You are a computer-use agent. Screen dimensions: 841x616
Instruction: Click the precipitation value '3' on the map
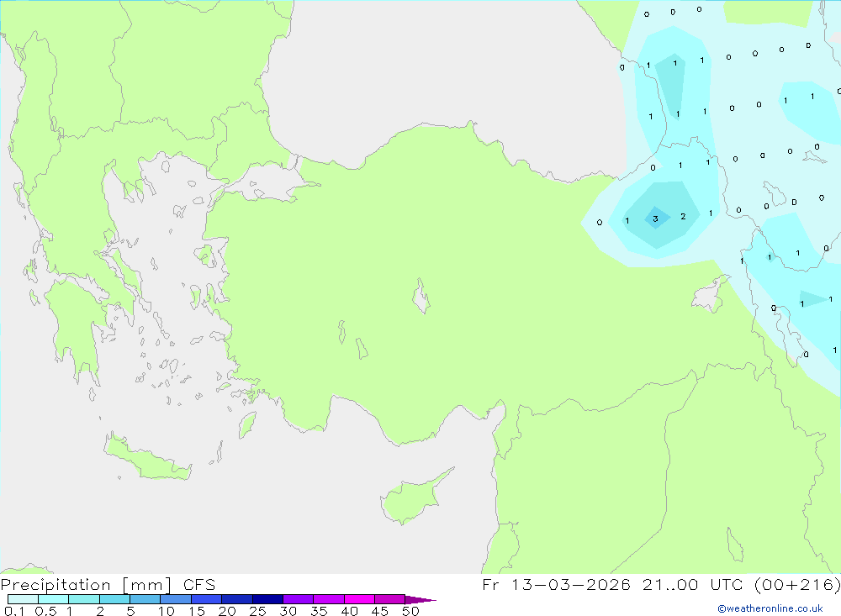click(x=655, y=218)
